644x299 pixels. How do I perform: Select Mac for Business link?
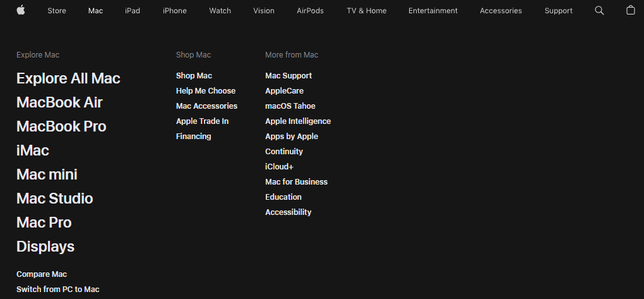coord(296,182)
